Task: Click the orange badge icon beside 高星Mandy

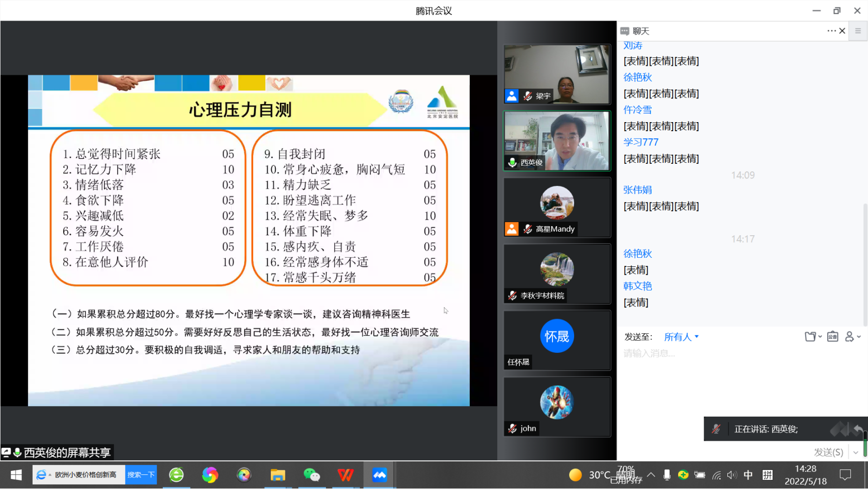Action: pos(512,229)
